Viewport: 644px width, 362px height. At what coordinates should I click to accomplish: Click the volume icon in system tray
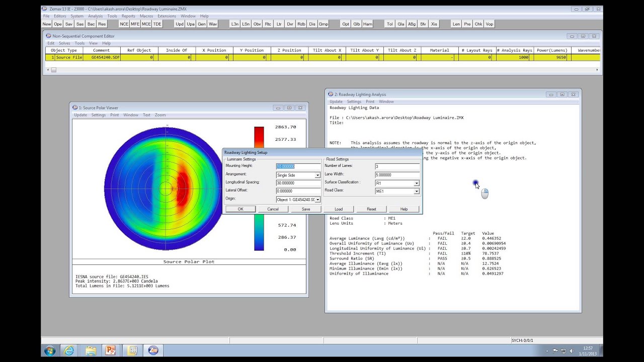coord(572,350)
